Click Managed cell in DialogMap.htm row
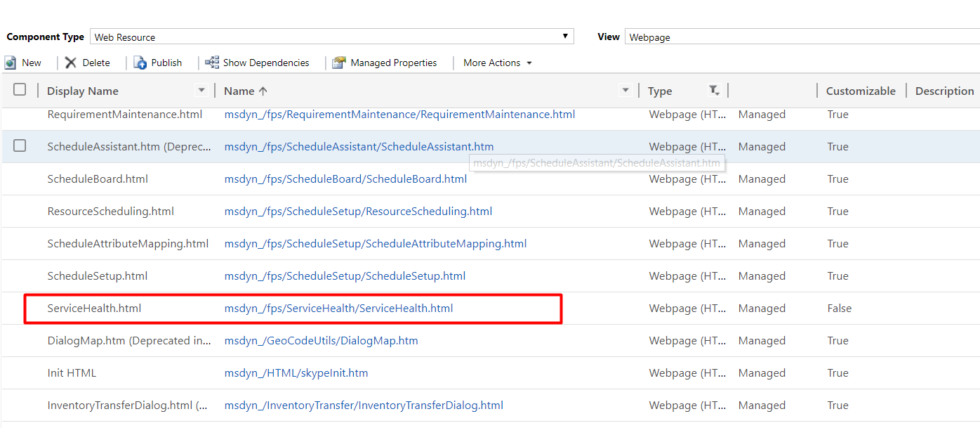Screen dimensions: 980x428 762,340
